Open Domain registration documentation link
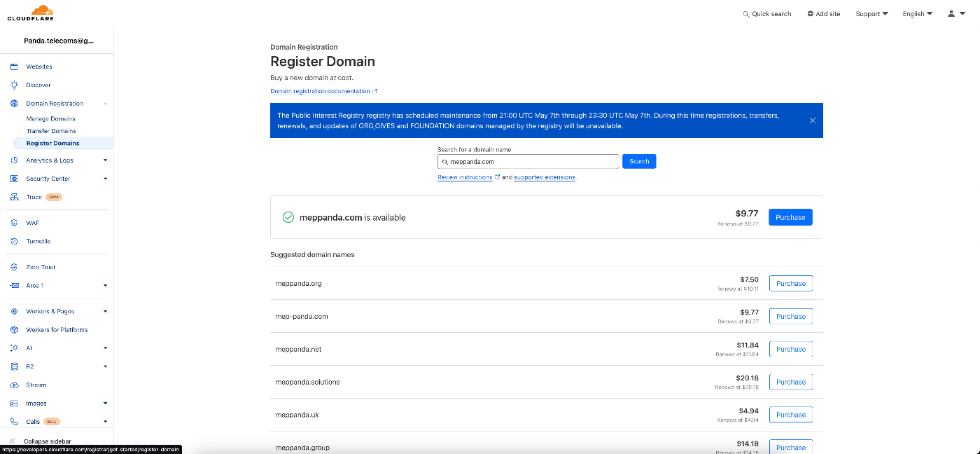The width and height of the screenshot is (980, 454). [x=323, y=91]
